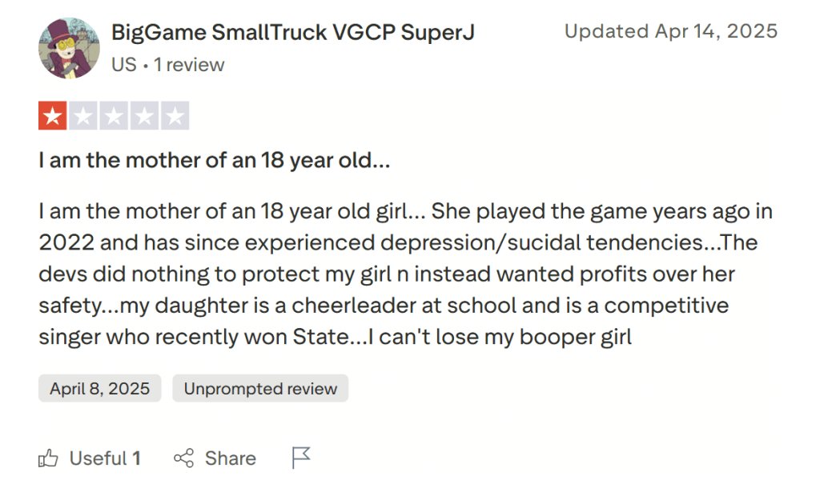Click the reviewer name BigGame SmallTruck VGCP SuperJ
The width and height of the screenshot is (820, 504).
point(293,32)
